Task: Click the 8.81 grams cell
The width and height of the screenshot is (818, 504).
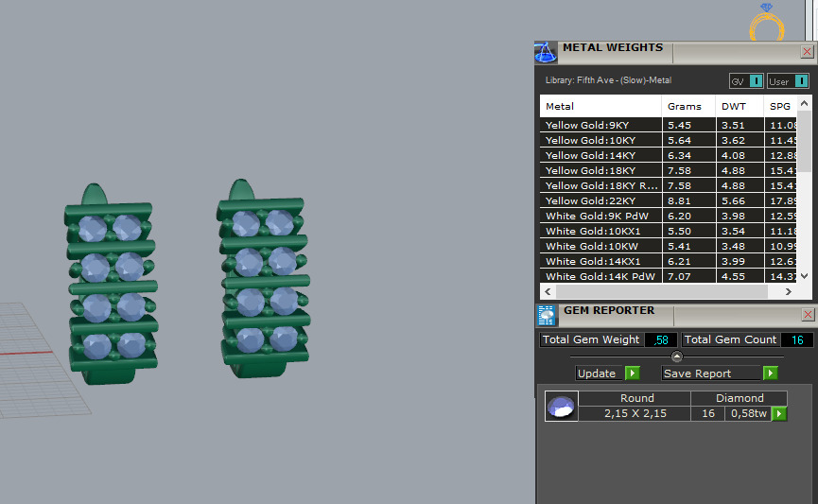Action: click(688, 200)
